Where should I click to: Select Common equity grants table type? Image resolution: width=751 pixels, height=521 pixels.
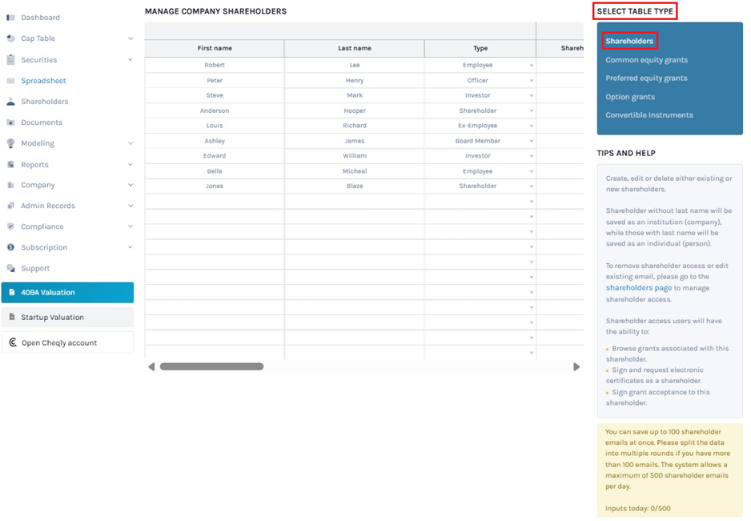pos(646,60)
